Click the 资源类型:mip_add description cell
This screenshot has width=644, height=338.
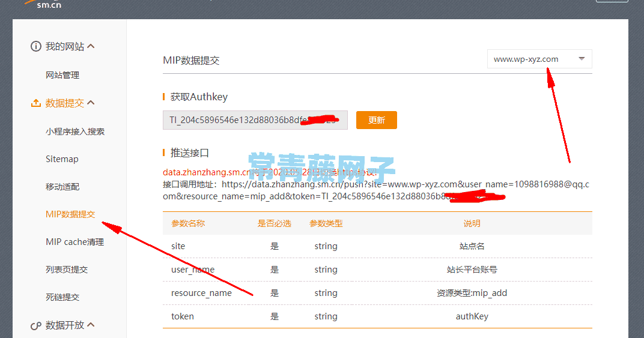tap(472, 293)
